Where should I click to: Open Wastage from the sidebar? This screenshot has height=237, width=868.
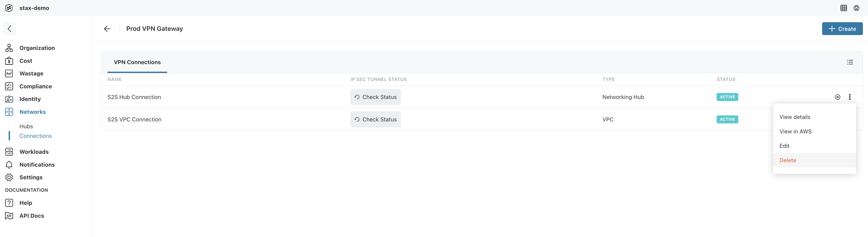click(31, 73)
